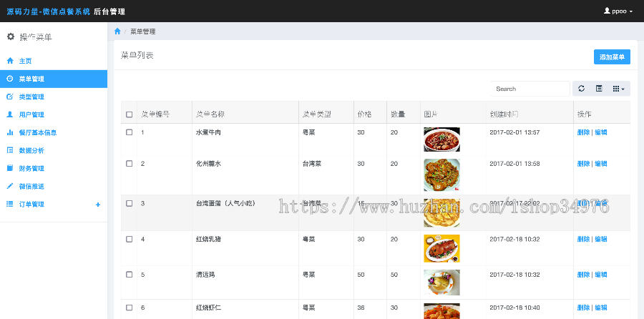Click the gear icon beside 操作菜单

pyautogui.click(x=11, y=36)
